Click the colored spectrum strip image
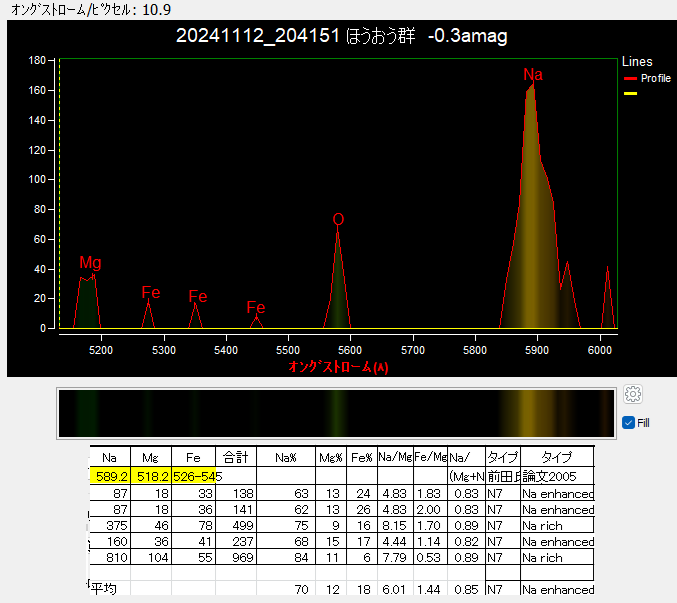 [336, 414]
